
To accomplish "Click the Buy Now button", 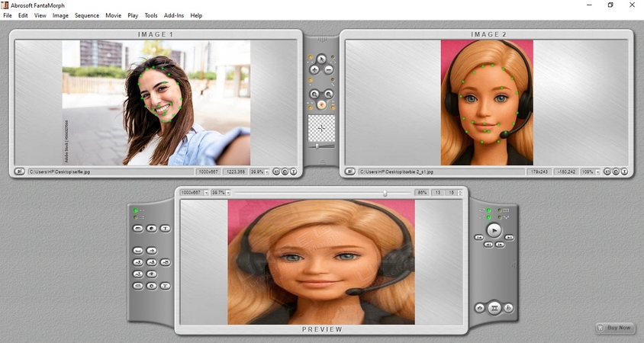I will pos(615,328).
